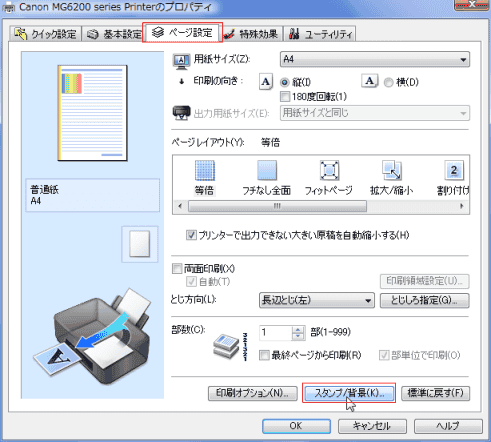Click the キャンセル button
The height and width of the screenshot is (442, 491).
(x=372, y=426)
